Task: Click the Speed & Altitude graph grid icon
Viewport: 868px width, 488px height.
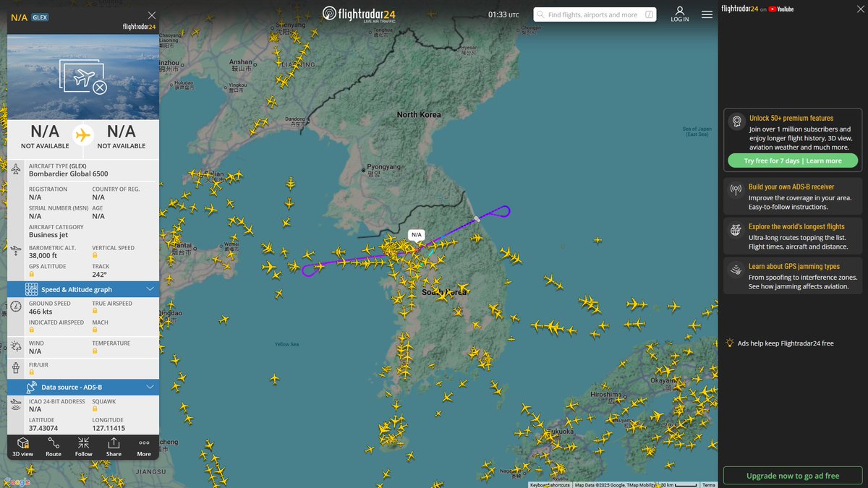Action: tap(31, 289)
